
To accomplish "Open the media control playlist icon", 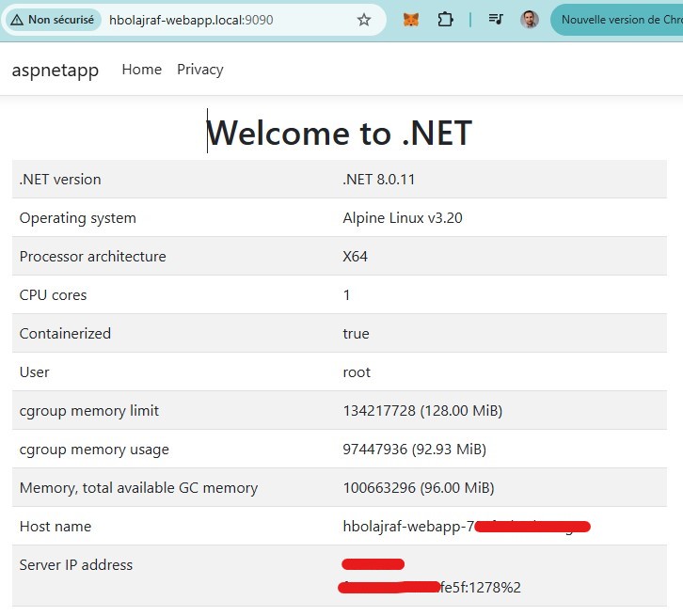I will 496,20.
